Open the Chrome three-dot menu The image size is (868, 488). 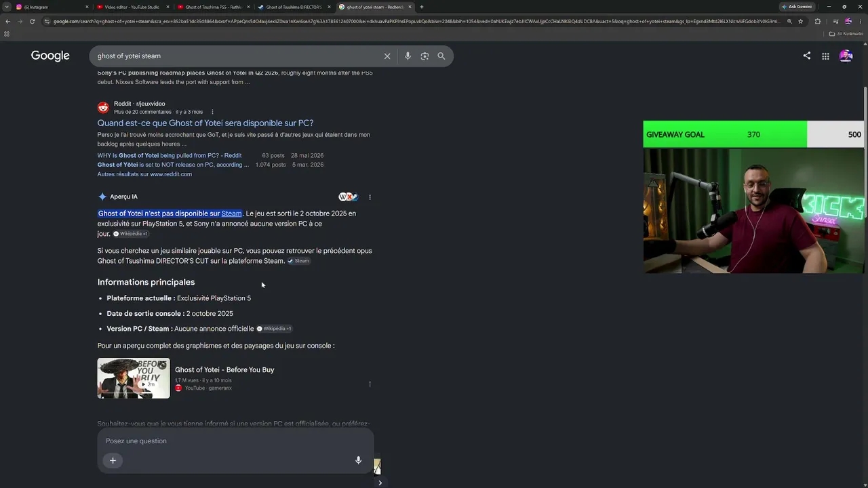click(861, 21)
